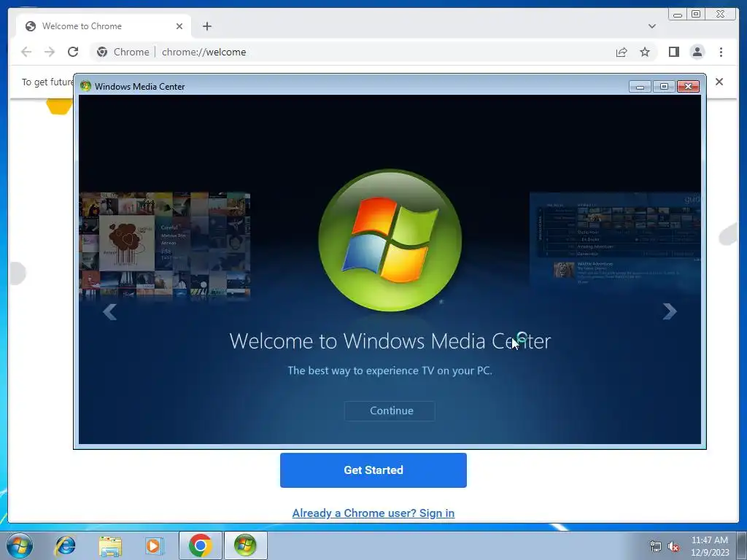Open Chrome profile avatar menu
This screenshot has width=747, height=560.
click(697, 52)
